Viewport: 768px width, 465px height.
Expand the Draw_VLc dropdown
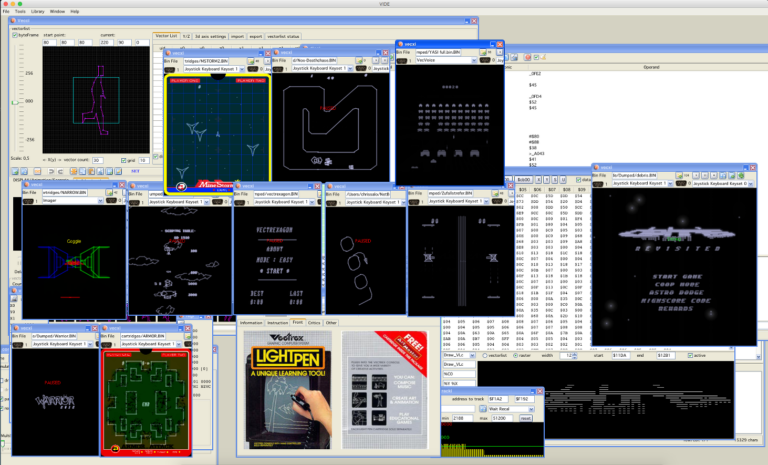pyautogui.click(x=459, y=355)
